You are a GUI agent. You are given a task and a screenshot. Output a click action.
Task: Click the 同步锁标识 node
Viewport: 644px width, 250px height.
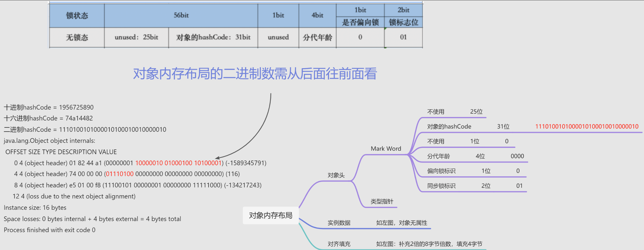point(441,186)
